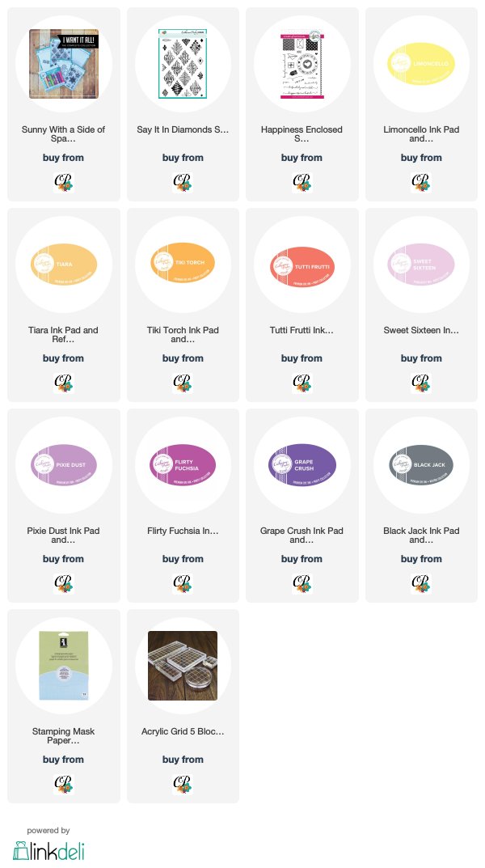Click the store logo under Tiara Ink Pad
Viewport: 485px width, 868px height.
(64, 383)
